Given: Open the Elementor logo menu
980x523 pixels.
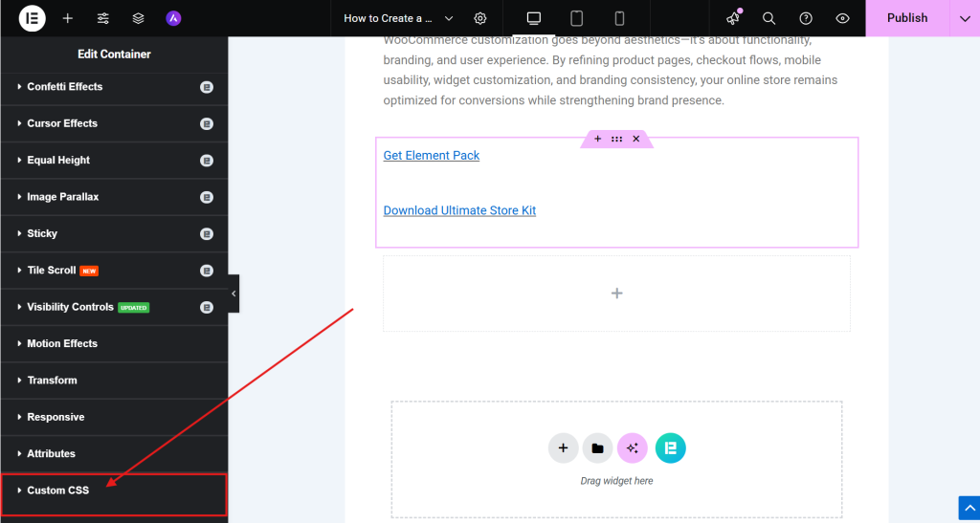Looking at the screenshot, I should point(32,18).
